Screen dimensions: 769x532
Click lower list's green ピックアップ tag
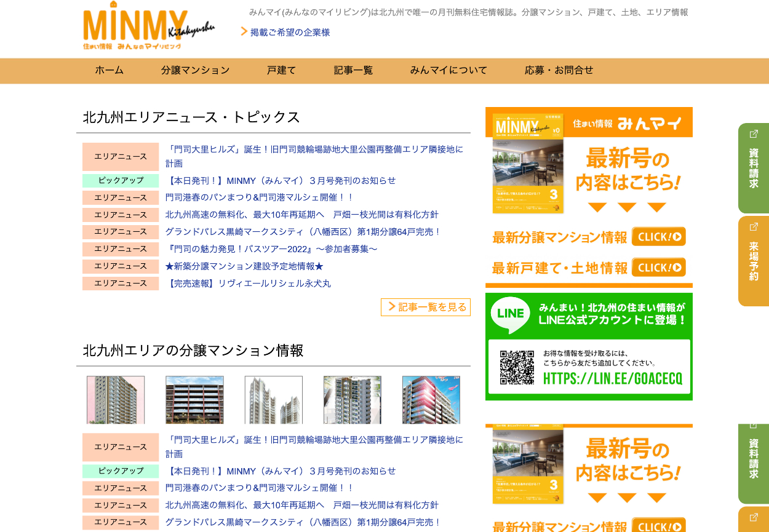121,471
